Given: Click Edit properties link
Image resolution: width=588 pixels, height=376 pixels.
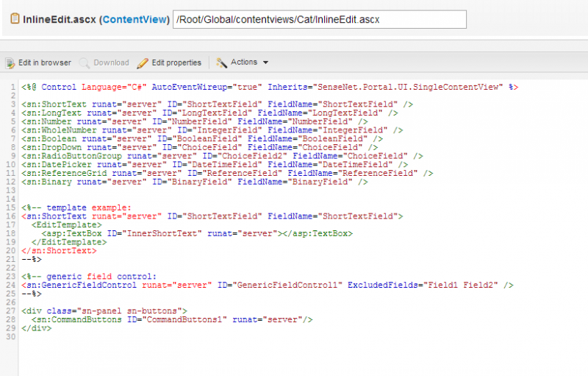Looking at the screenshot, I should coord(176,63).
